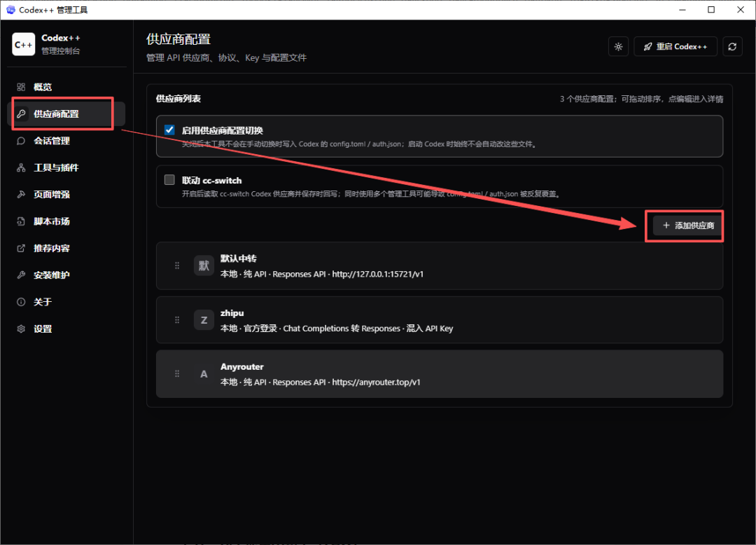Click the http://127.0.0.1:15721/v1 details line
Viewport: 756px width, 545px height.
click(322, 274)
